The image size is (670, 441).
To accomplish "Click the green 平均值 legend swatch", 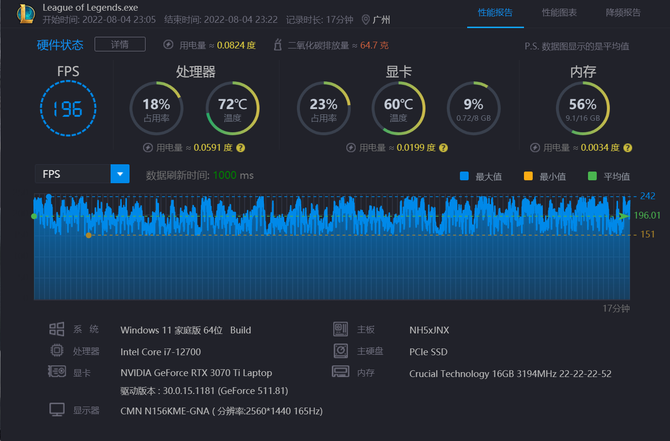I will pyautogui.click(x=592, y=176).
